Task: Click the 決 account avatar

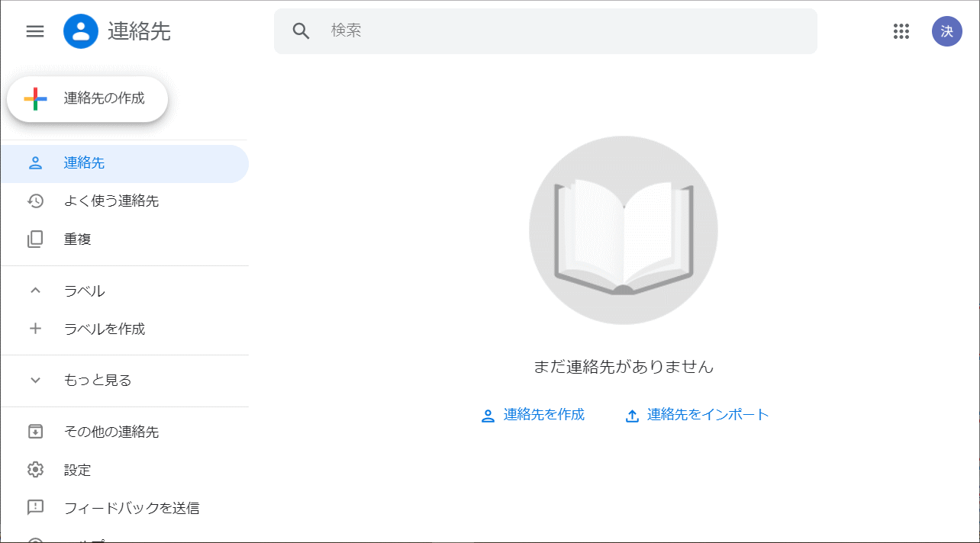Action: pos(946,31)
